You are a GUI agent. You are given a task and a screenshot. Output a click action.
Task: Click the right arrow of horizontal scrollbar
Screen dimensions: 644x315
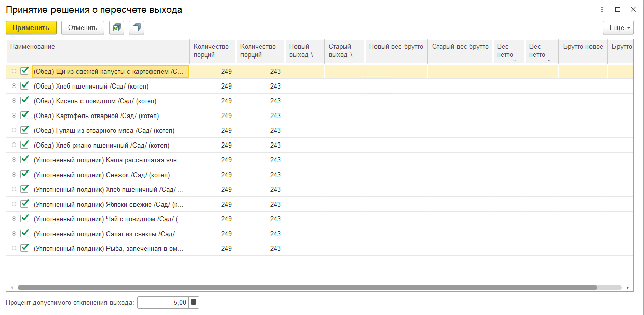tap(627, 287)
